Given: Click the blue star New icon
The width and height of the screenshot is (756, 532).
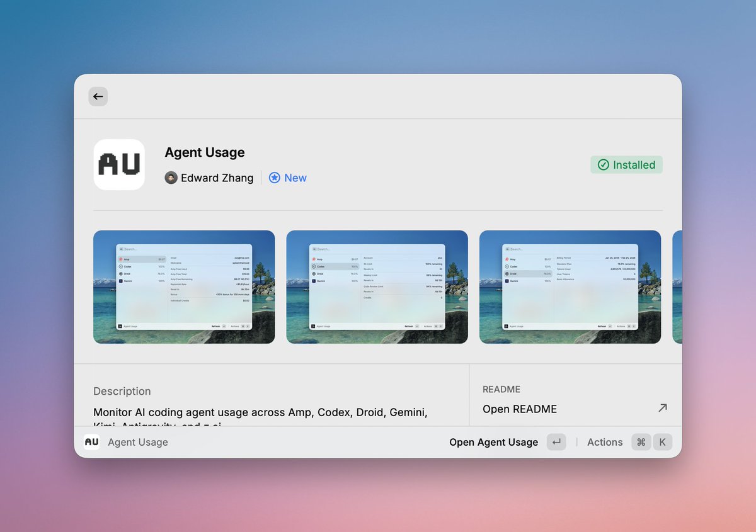Looking at the screenshot, I should pyautogui.click(x=275, y=178).
